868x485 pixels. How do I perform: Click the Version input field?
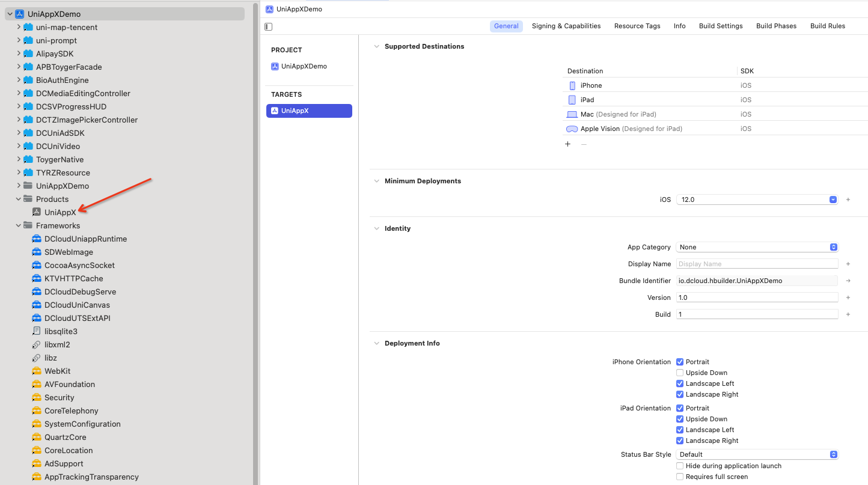757,297
